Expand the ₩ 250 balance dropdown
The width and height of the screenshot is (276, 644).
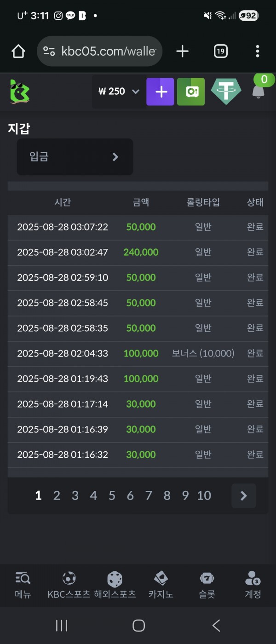(135, 92)
